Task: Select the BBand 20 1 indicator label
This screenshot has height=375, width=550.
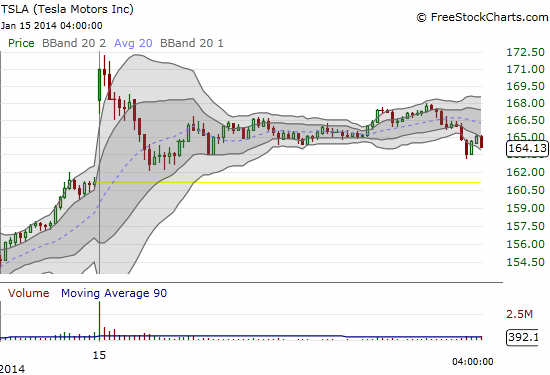Action: click(192, 43)
